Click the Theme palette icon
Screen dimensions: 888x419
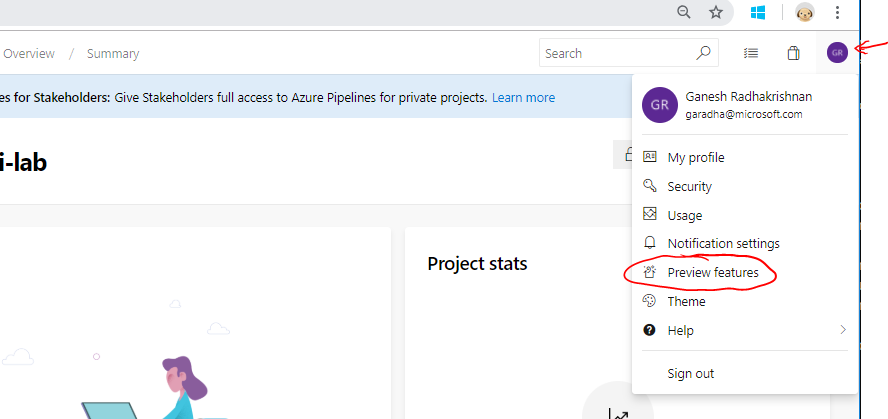point(649,301)
